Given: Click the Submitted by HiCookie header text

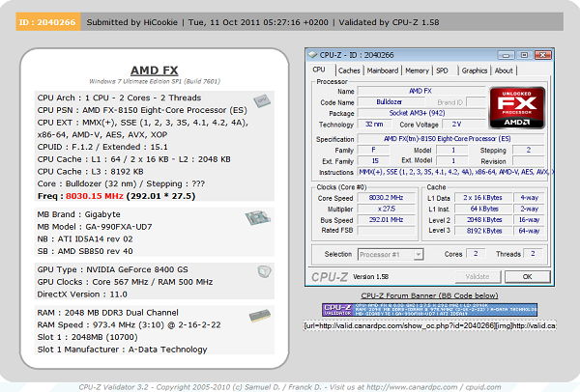Looking at the screenshot, I should pyautogui.click(x=132, y=22).
